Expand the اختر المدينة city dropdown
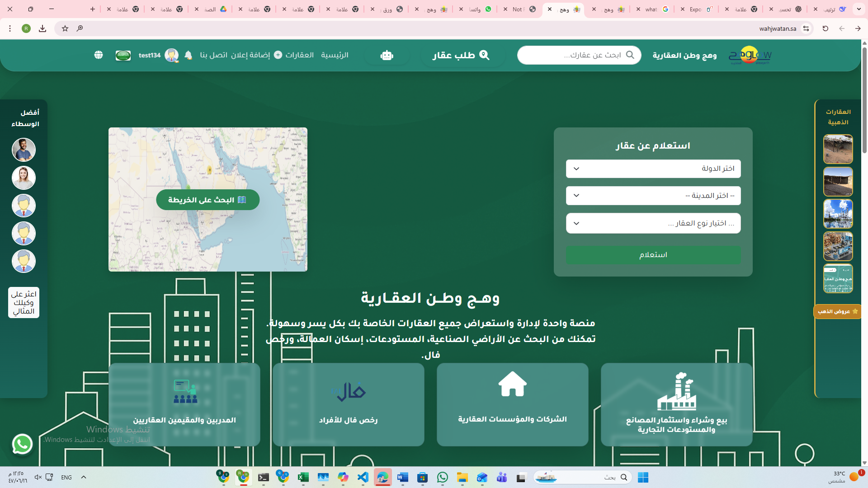The image size is (868, 488). (x=653, y=196)
